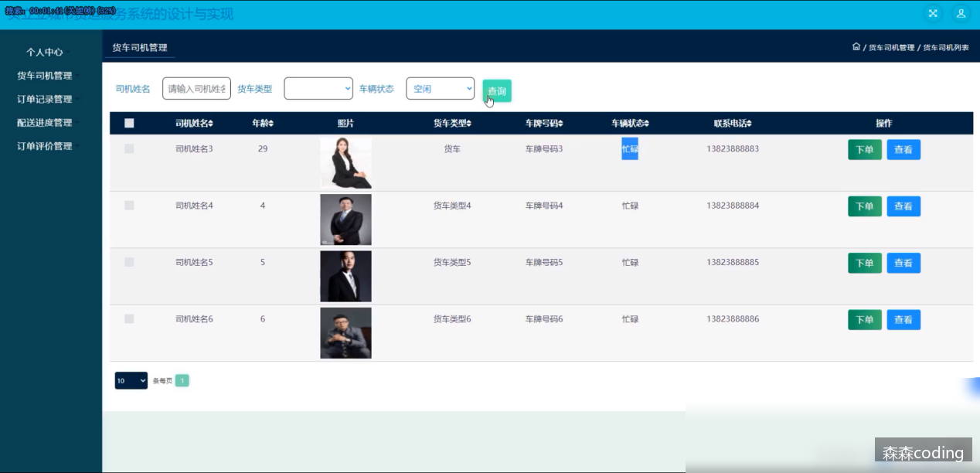
Task: Click 货车司机列表 breadcrumb link
Action: (946, 47)
